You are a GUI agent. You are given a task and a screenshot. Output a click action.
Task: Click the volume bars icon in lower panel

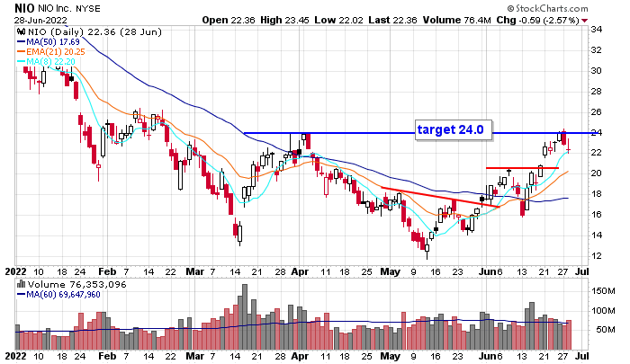(x=21, y=285)
